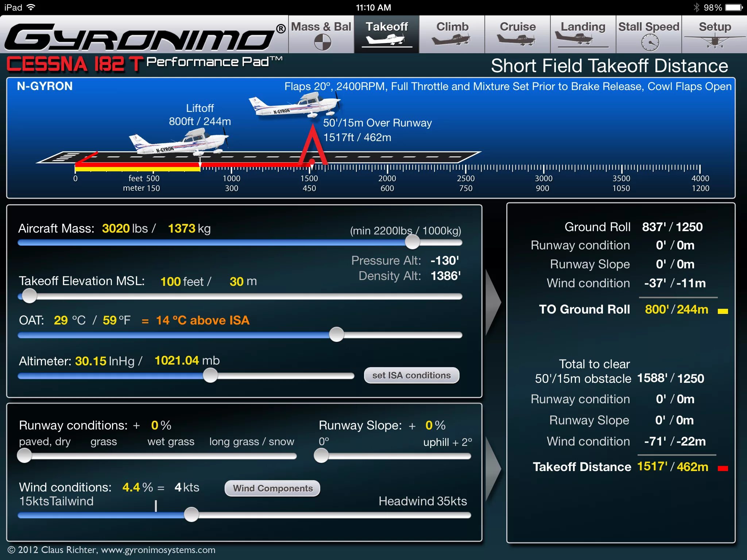
Task: Switch to the Landing airplane icon
Action: (582, 39)
